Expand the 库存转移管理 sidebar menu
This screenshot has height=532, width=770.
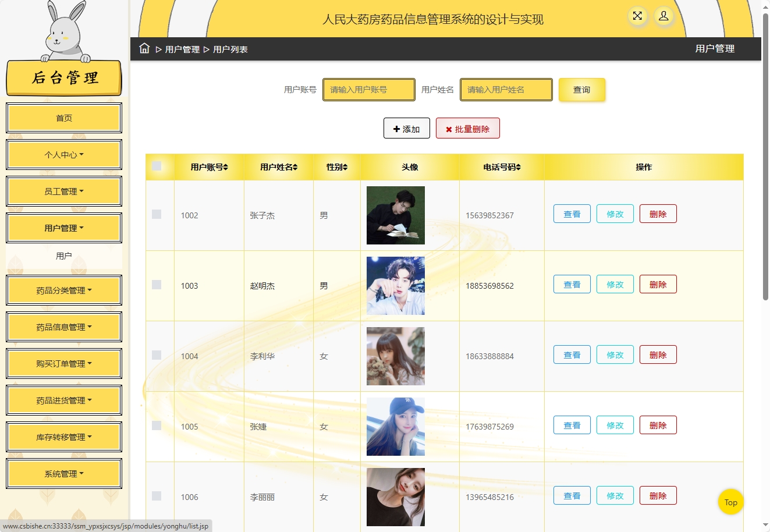(x=64, y=437)
